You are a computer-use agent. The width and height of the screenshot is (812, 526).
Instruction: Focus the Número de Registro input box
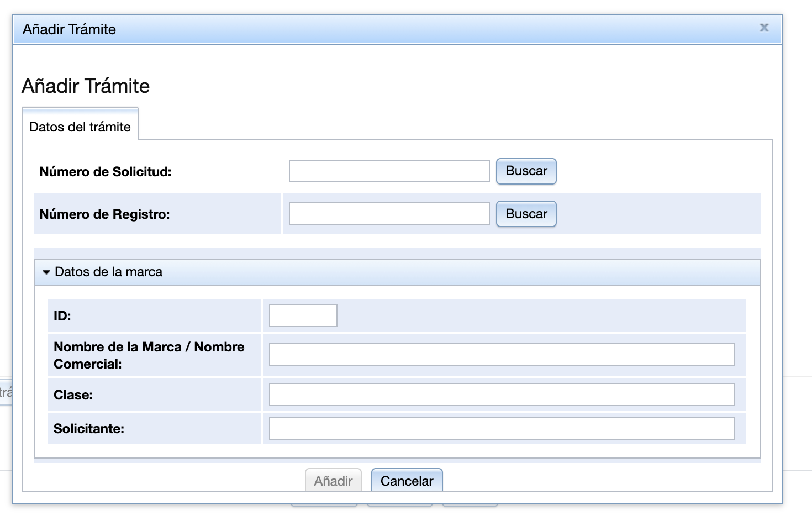point(389,214)
